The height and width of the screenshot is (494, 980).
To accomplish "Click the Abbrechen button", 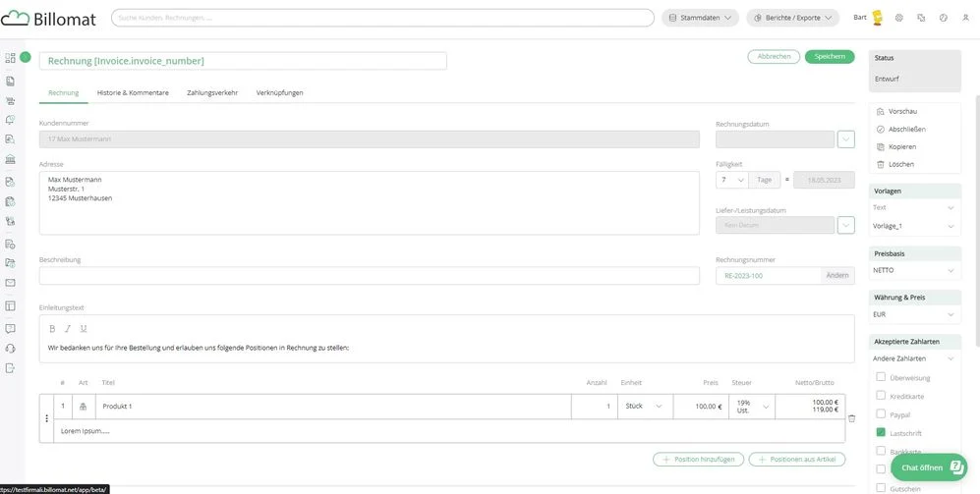I will click(x=774, y=56).
